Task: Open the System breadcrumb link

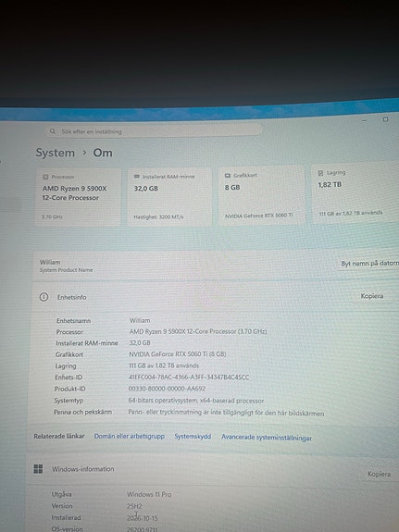Action: click(56, 153)
